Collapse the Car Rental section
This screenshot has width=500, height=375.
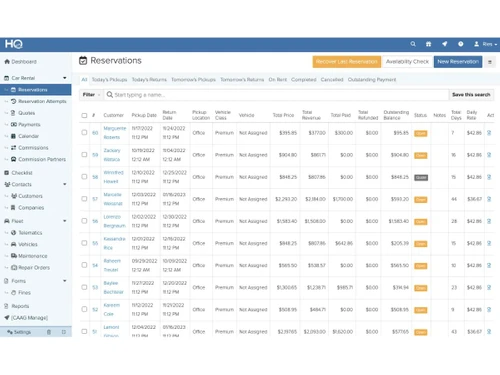click(x=65, y=78)
